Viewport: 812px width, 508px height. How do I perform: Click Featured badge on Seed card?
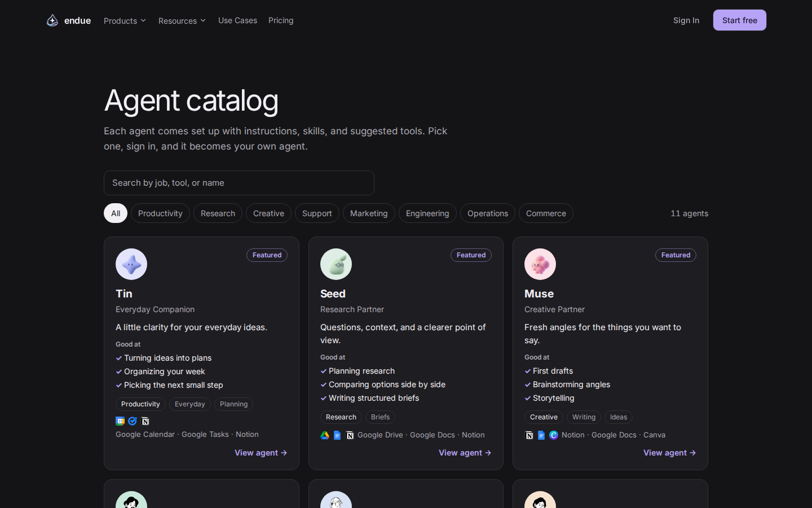(471, 255)
